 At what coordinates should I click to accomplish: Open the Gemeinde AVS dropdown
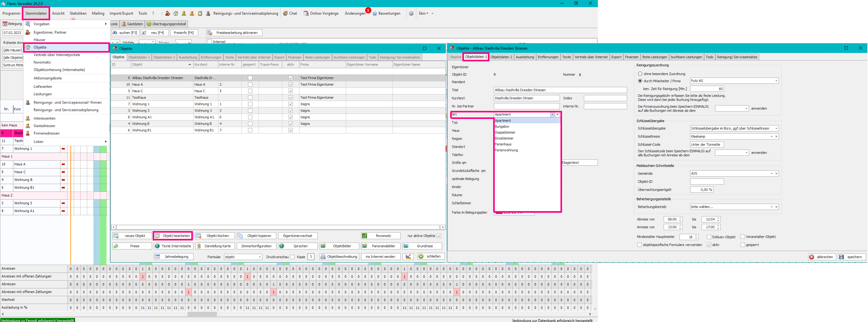point(772,173)
